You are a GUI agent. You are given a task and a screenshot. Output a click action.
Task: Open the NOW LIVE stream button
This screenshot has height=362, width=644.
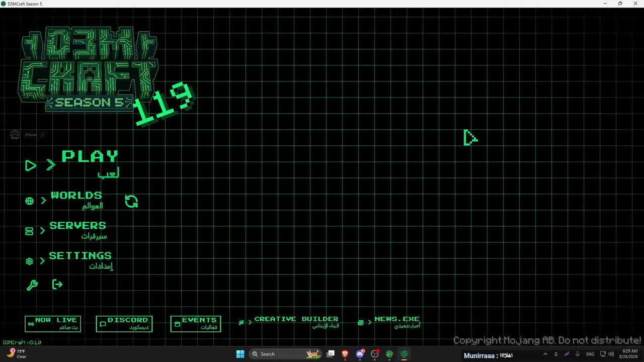tap(53, 324)
